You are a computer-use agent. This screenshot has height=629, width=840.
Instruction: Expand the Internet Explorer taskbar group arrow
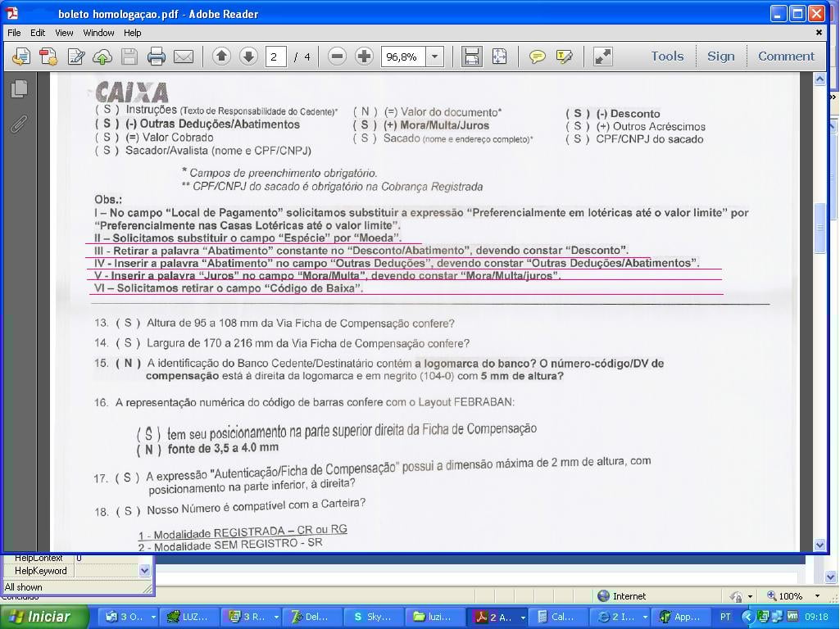pyautogui.click(x=645, y=618)
